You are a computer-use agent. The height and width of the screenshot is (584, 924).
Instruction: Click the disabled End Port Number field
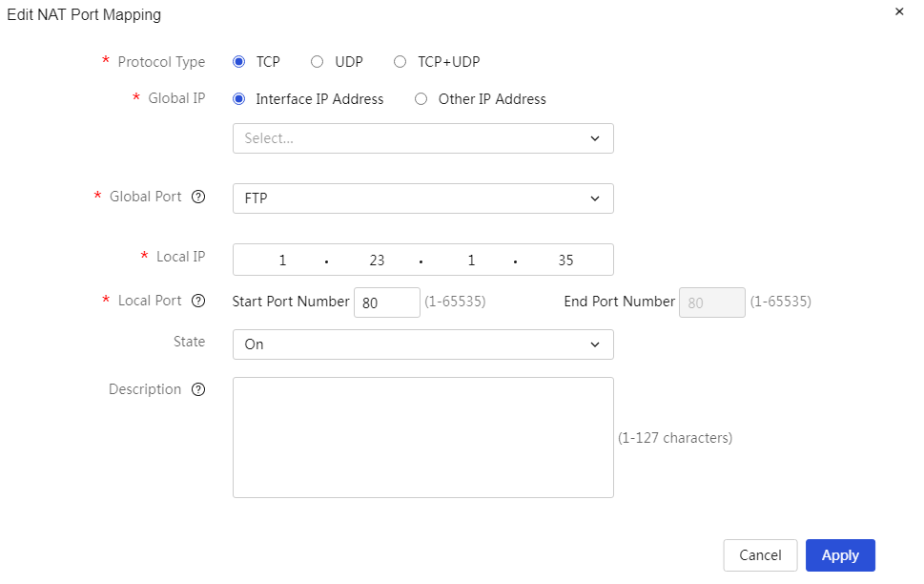coord(712,302)
